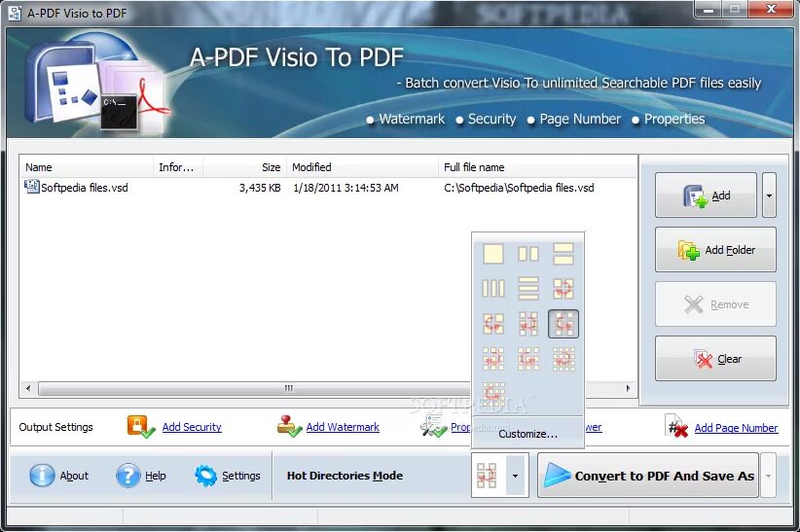Click Watermark in the banner

point(412,119)
